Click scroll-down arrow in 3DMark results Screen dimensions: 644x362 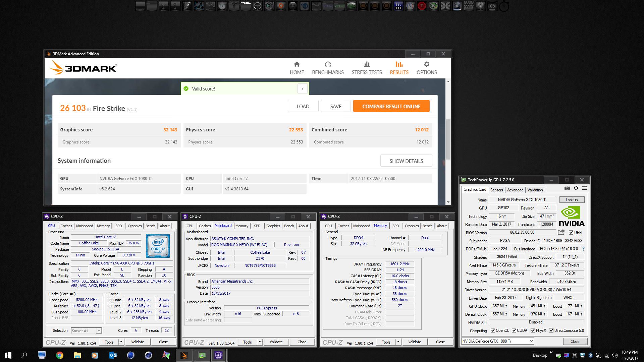448,202
